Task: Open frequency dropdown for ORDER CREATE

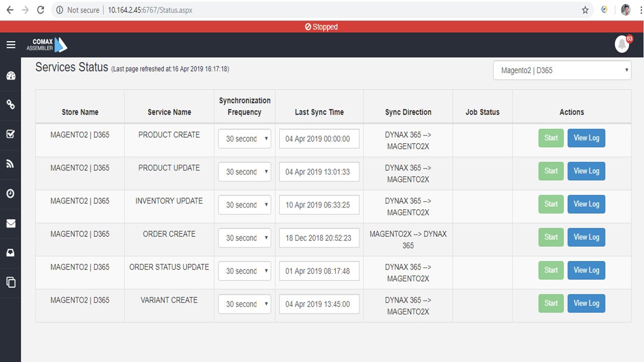Action: (245, 238)
